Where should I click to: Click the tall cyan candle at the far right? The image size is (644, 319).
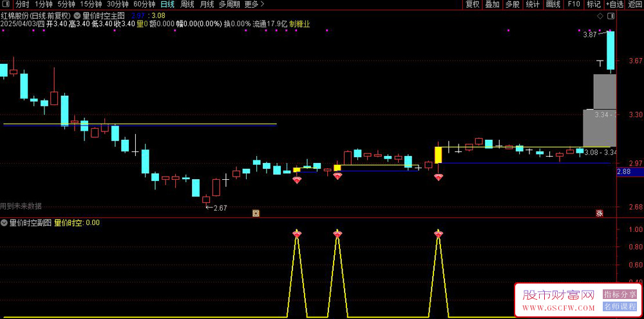pyautogui.click(x=611, y=50)
